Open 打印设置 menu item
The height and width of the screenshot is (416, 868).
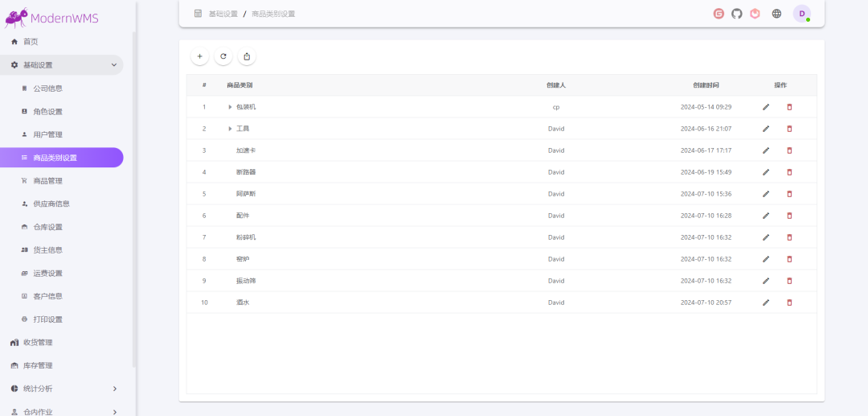[x=61, y=319]
